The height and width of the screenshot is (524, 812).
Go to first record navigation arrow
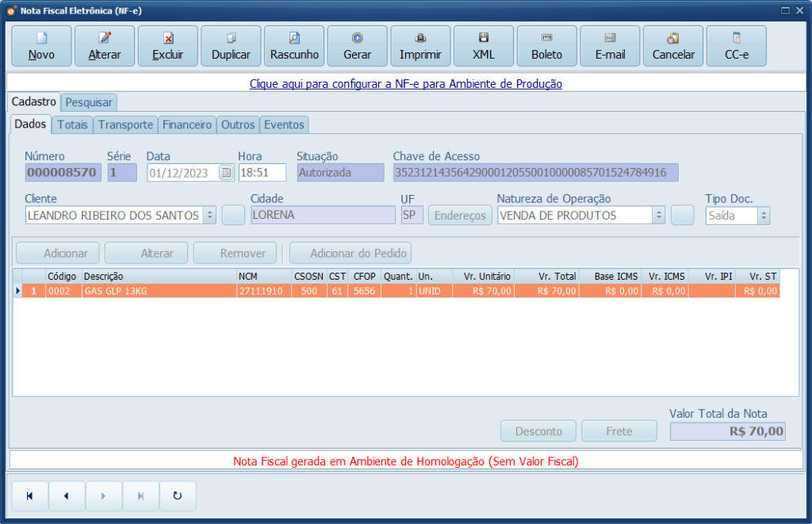tap(30, 496)
